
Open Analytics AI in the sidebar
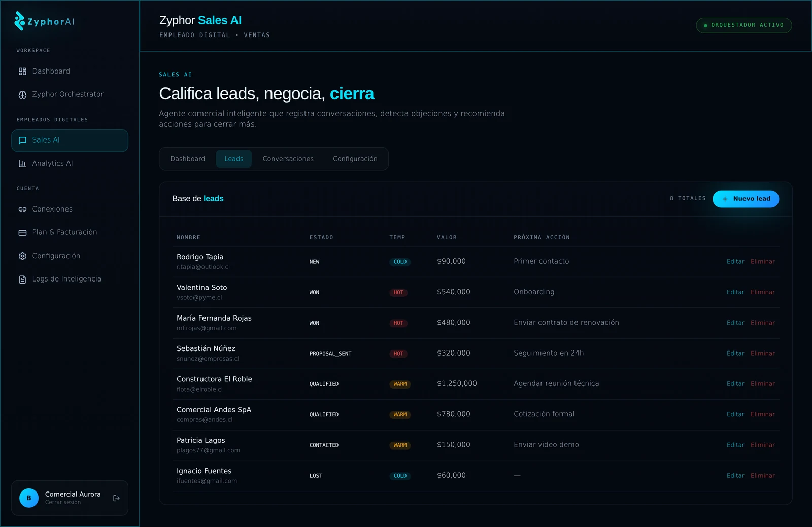(70, 164)
